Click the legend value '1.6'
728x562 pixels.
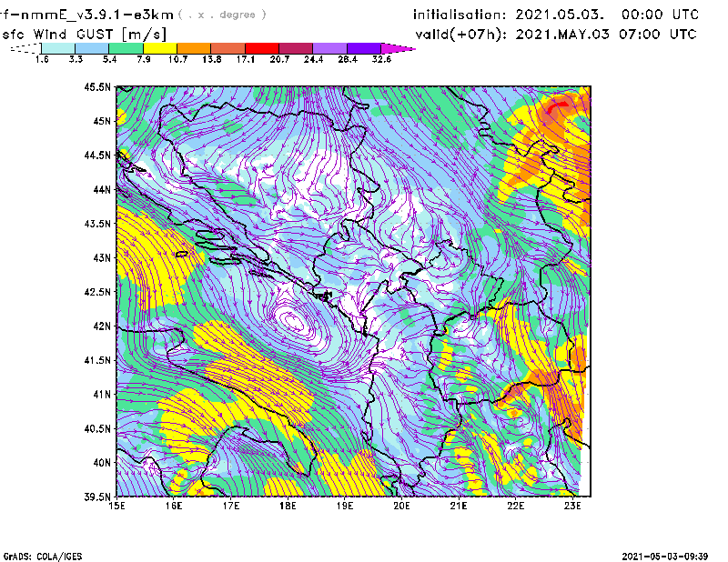pyautogui.click(x=42, y=59)
